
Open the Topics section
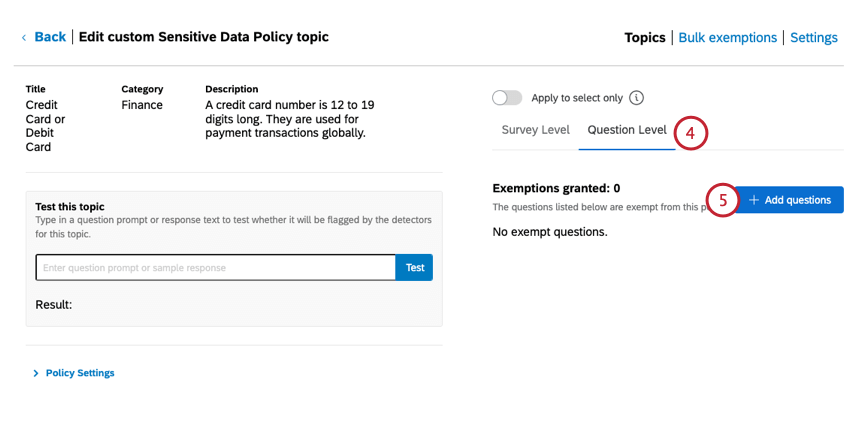(x=645, y=38)
